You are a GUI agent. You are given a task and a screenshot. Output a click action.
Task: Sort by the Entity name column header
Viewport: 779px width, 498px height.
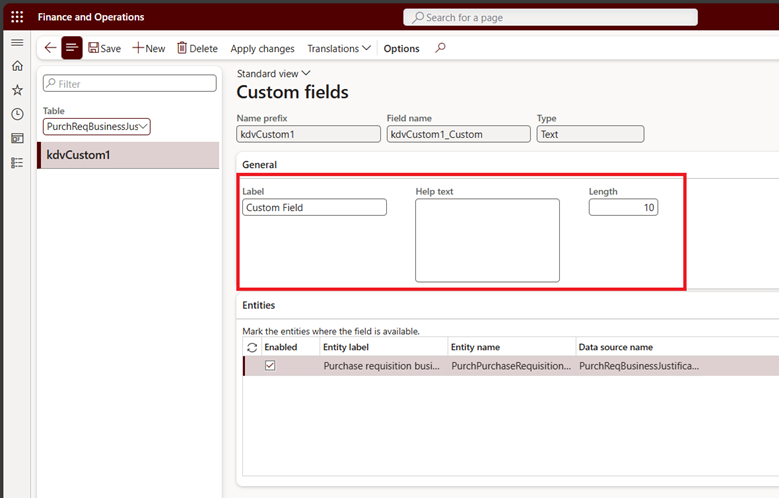(475, 347)
